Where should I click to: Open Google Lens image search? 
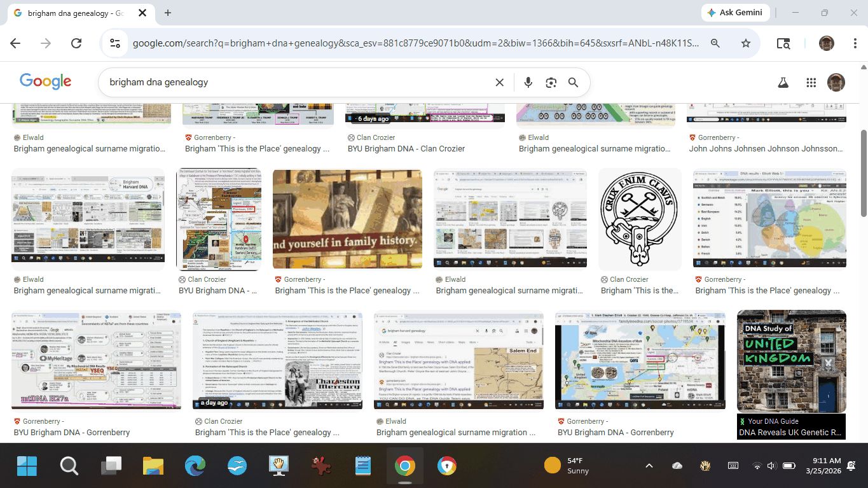coord(551,83)
